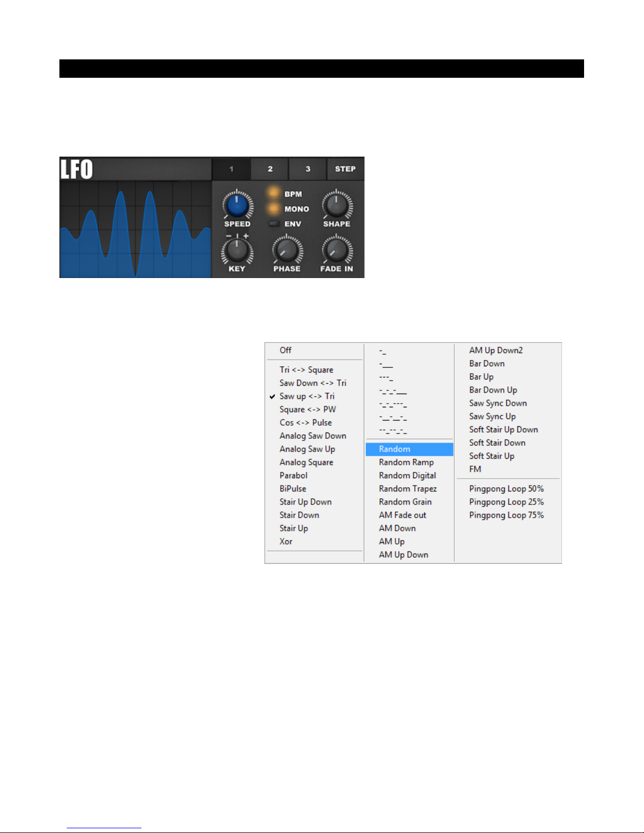
Task: Switch to LFO tab 1
Action: coord(231,169)
